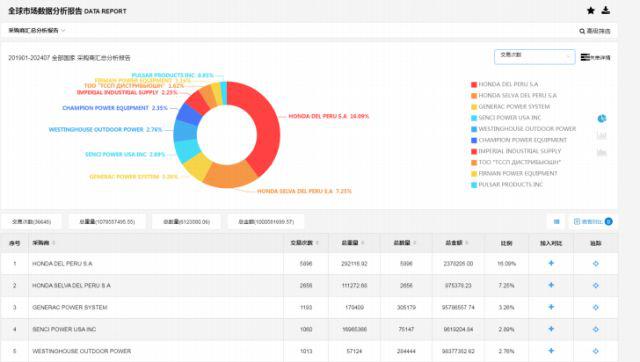Viewport: 640px width, 362px height.
Task: Click the download report icon
Action: (x=606, y=11)
